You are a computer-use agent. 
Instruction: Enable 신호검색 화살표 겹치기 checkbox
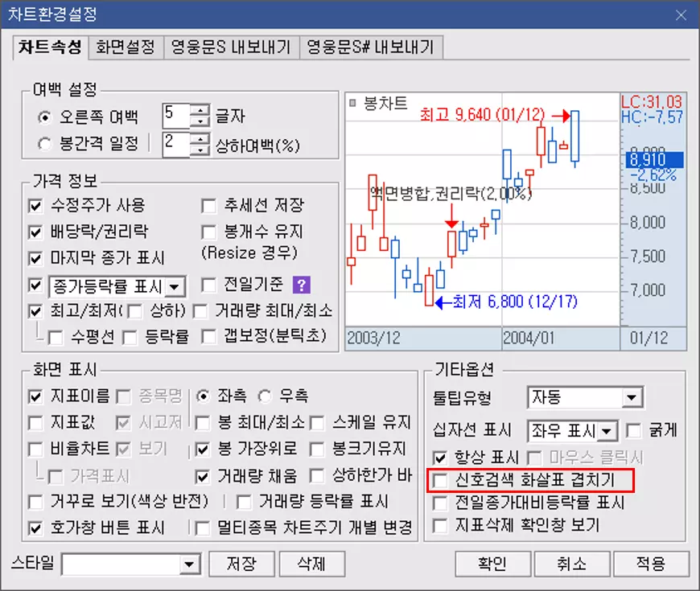pos(440,480)
